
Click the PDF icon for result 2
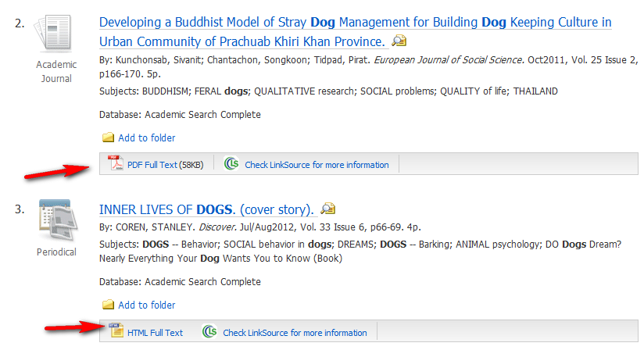(116, 163)
